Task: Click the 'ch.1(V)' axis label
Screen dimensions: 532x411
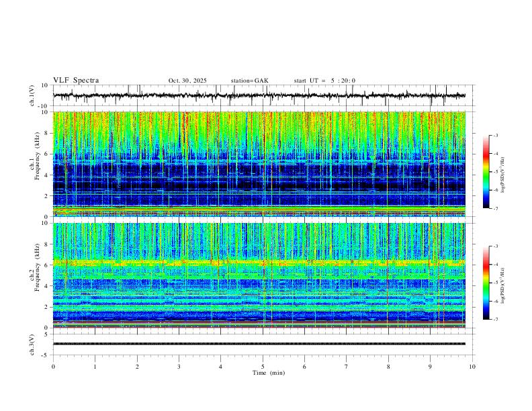Action: [32, 95]
